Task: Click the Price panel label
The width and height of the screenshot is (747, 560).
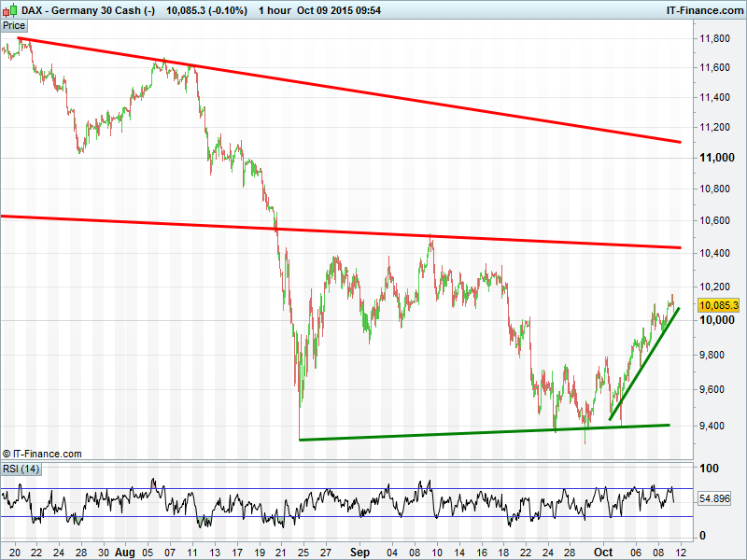Action: tap(14, 26)
